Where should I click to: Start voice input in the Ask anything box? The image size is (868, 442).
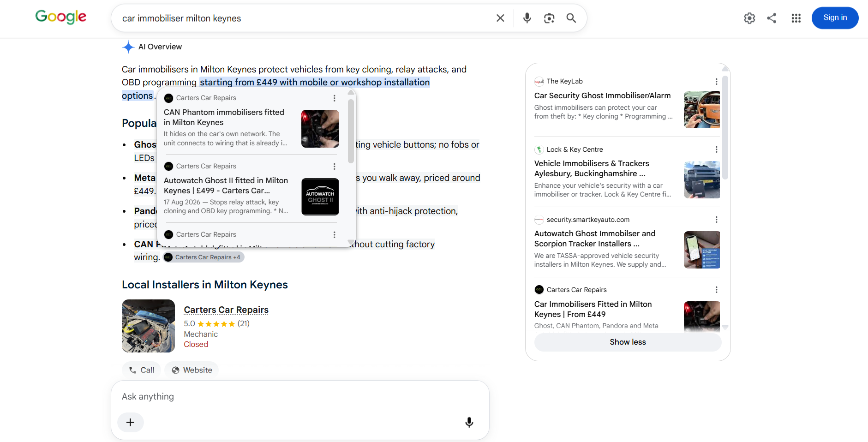469,422
